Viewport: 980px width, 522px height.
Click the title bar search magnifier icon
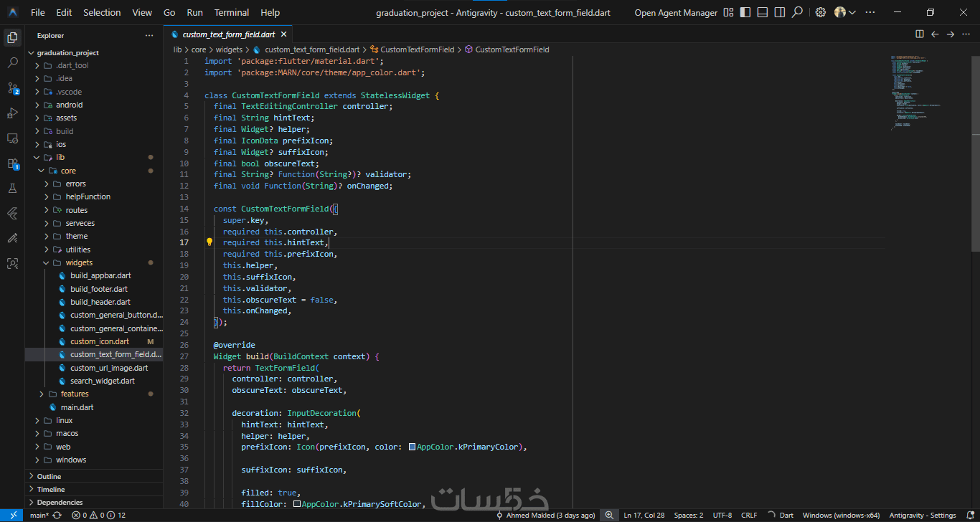[797, 12]
